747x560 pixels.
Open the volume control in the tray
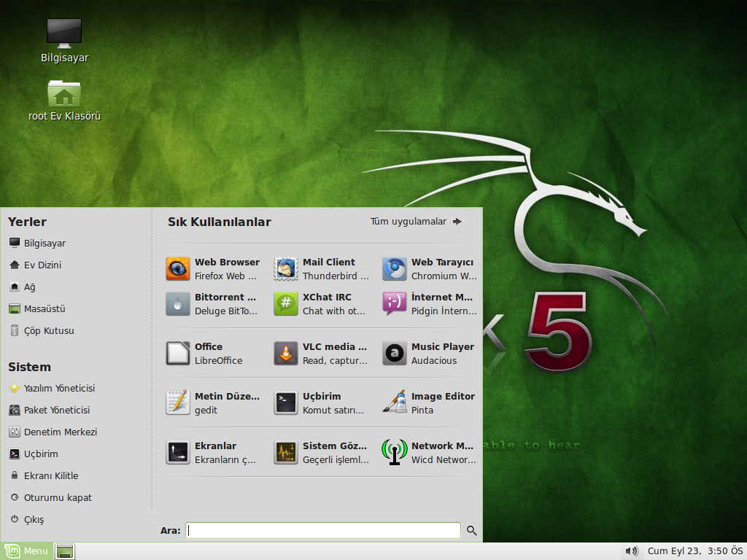(x=630, y=551)
